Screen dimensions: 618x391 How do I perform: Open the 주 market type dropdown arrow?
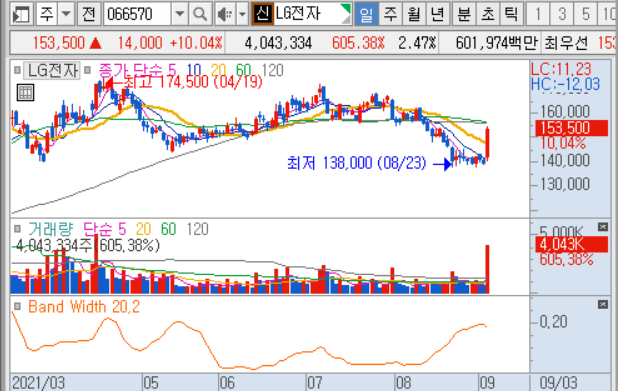(66, 14)
